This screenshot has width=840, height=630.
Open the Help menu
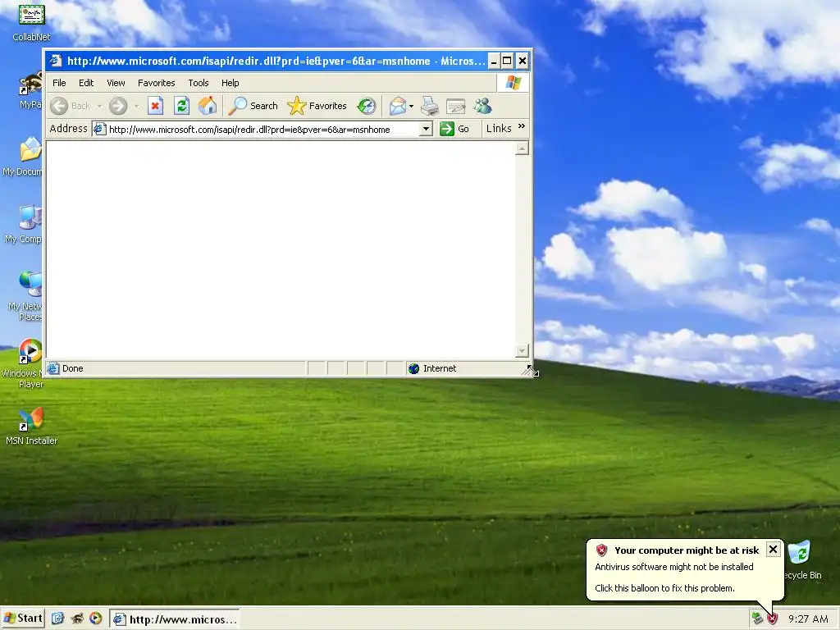(x=231, y=83)
